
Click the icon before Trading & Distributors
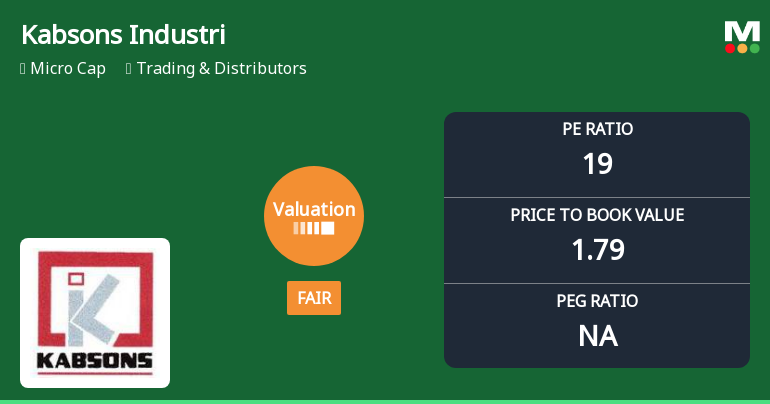point(129,69)
